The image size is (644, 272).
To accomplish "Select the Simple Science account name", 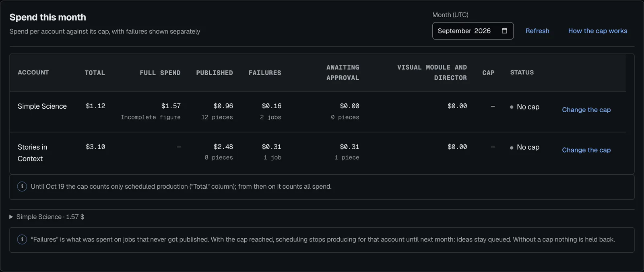I will click(x=42, y=106).
